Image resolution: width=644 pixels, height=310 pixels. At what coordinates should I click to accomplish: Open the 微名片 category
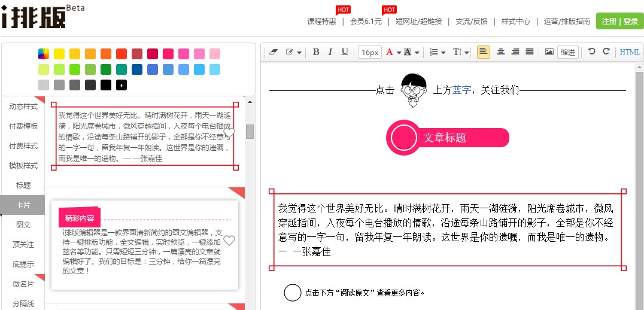(x=23, y=284)
